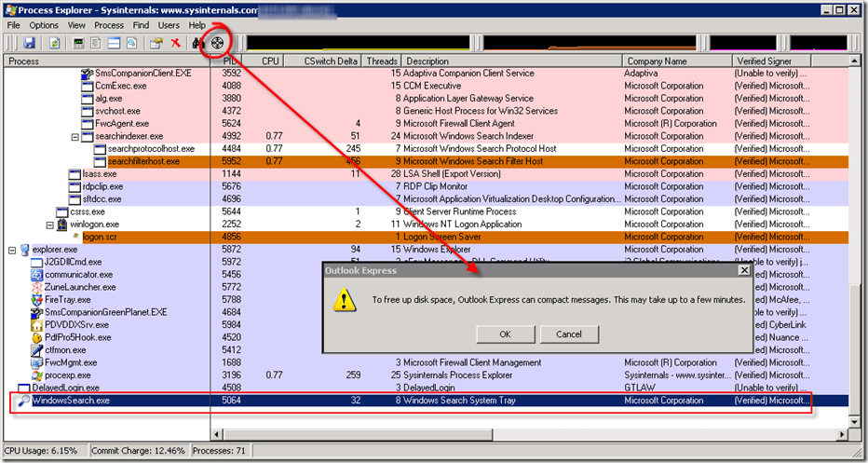The image size is (868, 463).
Task: Open the System Information graph icon
Action: (78, 43)
